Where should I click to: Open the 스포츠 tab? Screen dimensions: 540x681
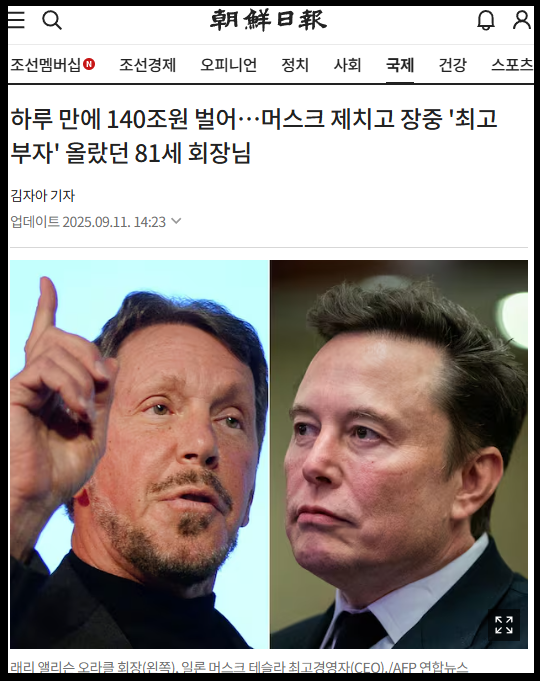tap(512, 65)
